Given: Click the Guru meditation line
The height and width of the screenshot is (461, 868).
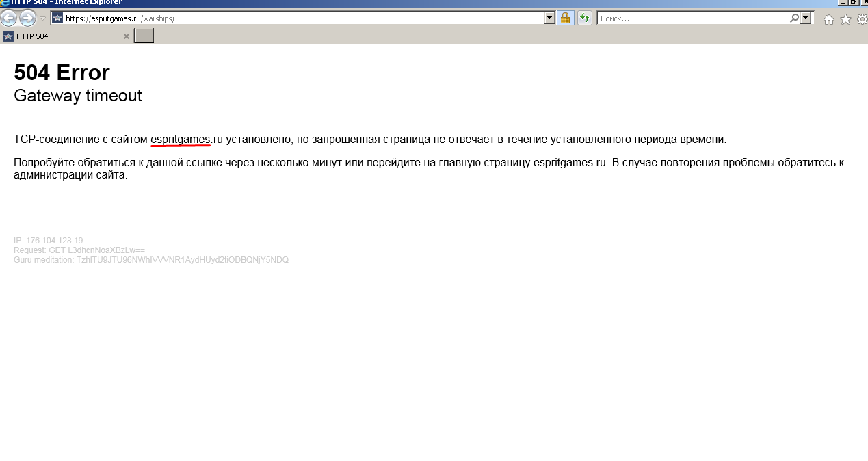Looking at the screenshot, I should click(x=153, y=260).
